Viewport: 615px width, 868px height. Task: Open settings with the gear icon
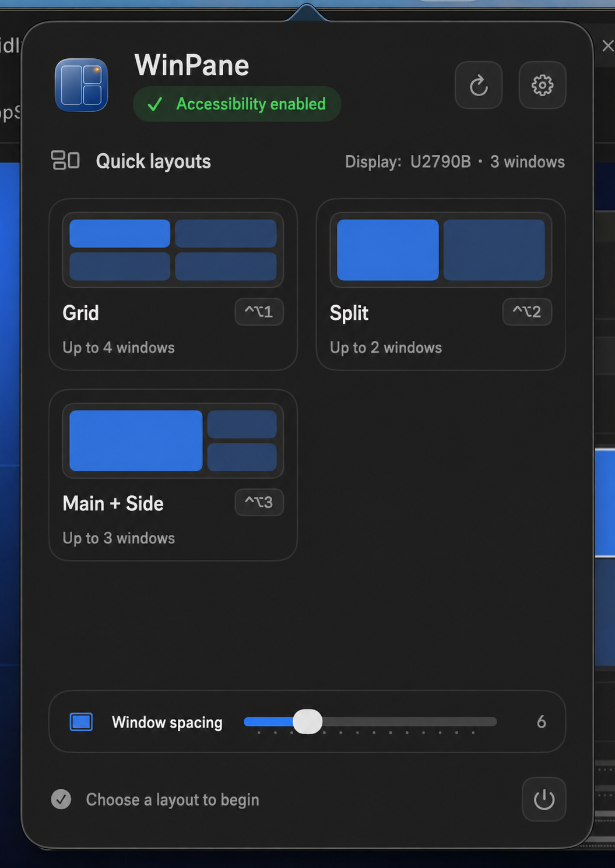tap(542, 85)
